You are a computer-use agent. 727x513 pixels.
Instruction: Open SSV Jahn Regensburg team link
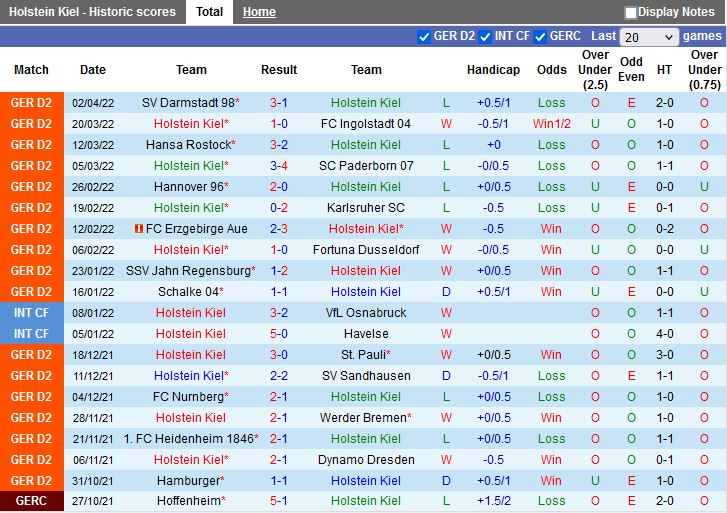(188, 271)
